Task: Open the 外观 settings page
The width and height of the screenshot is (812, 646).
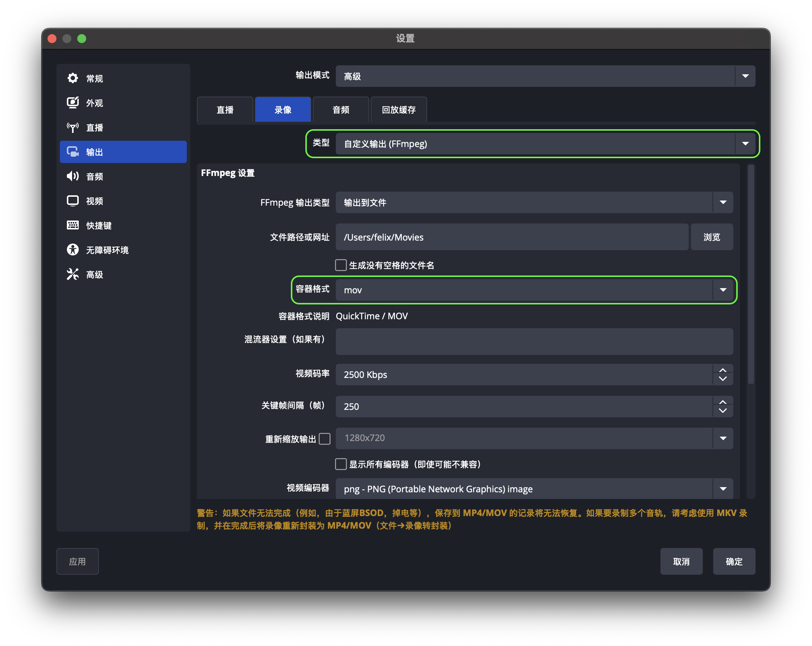Action: [x=123, y=103]
